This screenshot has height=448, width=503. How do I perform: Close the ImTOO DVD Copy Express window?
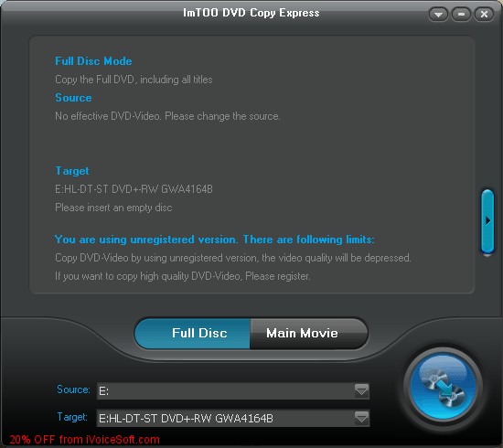[x=484, y=14]
